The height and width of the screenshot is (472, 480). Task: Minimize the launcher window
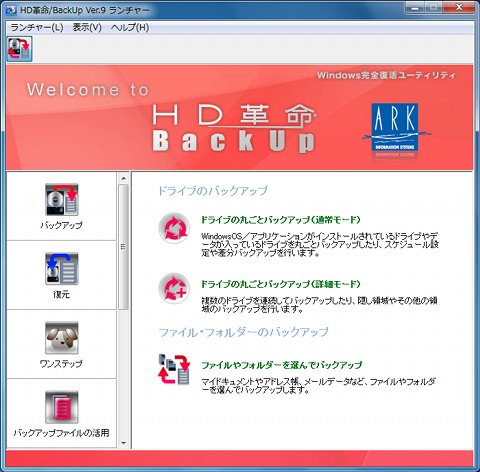click(415, 8)
